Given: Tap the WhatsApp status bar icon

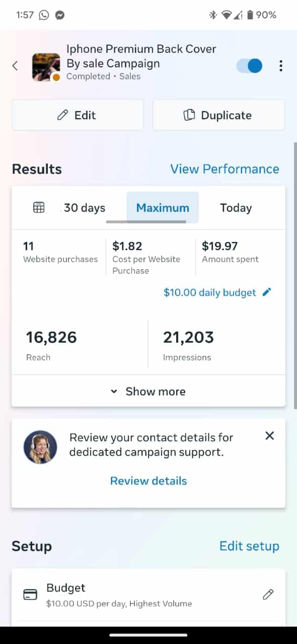Looking at the screenshot, I should tap(44, 15).
